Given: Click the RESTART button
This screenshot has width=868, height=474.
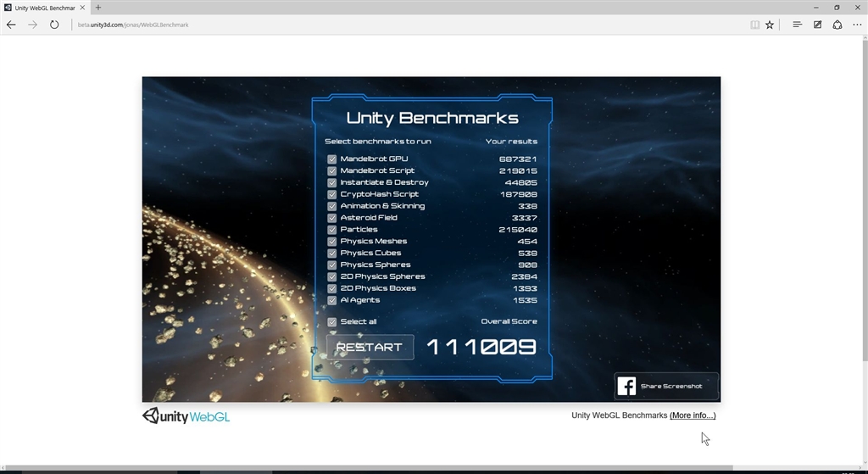Looking at the screenshot, I should pos(370,347).
